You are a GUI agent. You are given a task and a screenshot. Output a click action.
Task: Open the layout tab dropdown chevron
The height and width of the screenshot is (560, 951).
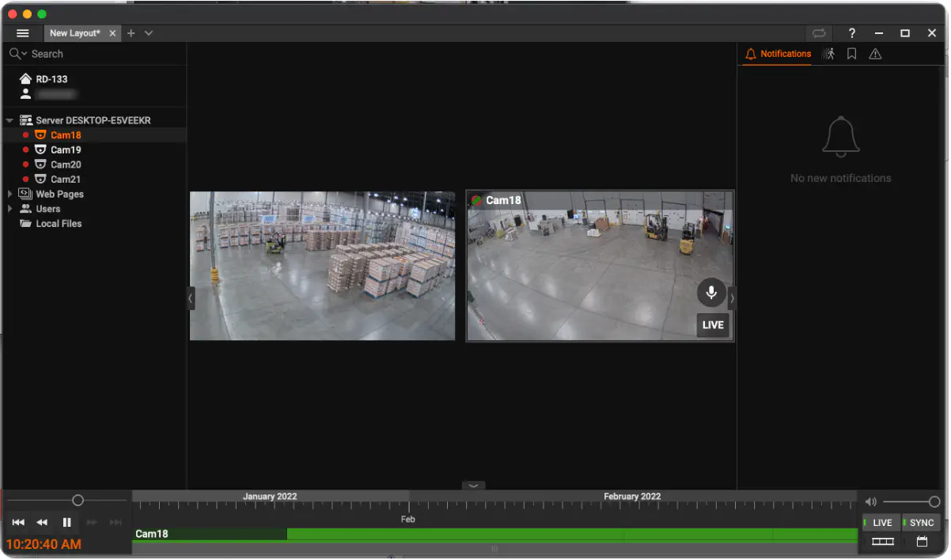click(148, 33)
